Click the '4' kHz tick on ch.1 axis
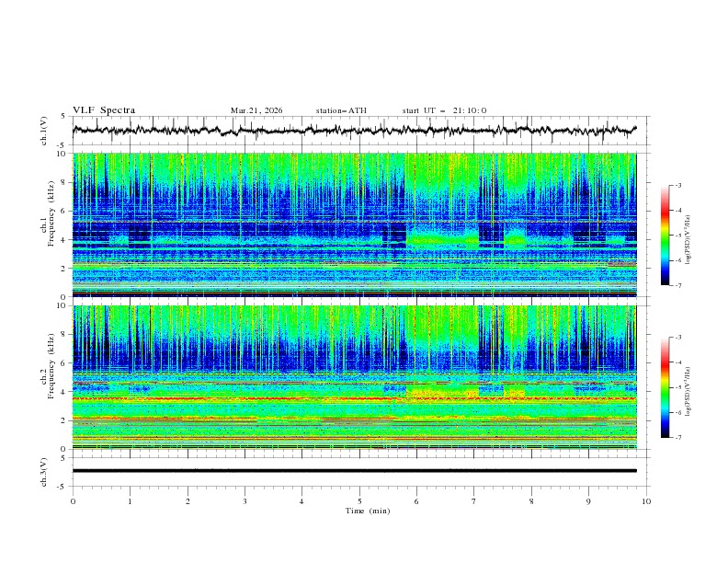 [x=65, y=240]
